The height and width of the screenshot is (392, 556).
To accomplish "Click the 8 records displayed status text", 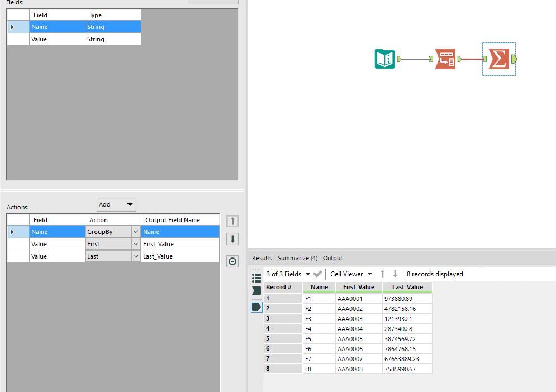I will coord(435,274).
